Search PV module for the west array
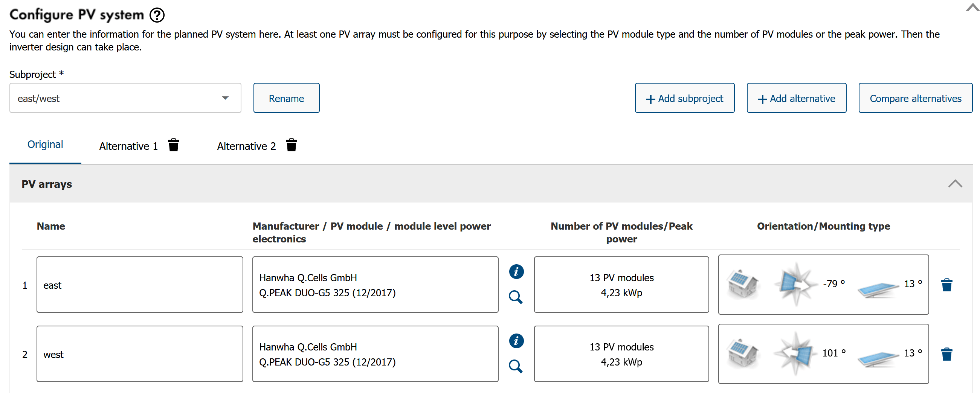This screenshot has height=393, width=980. (x=516, y=366)
